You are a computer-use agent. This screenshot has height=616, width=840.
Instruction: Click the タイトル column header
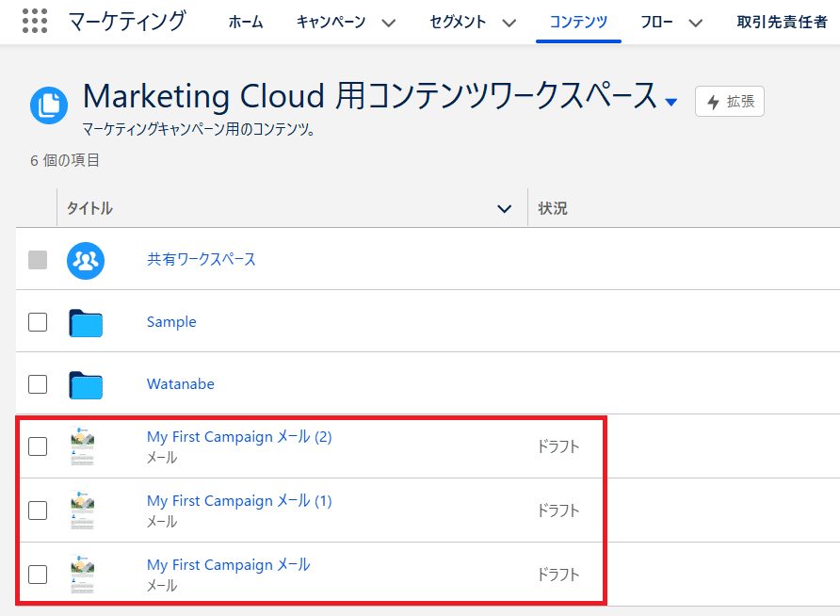click(90, 208)
